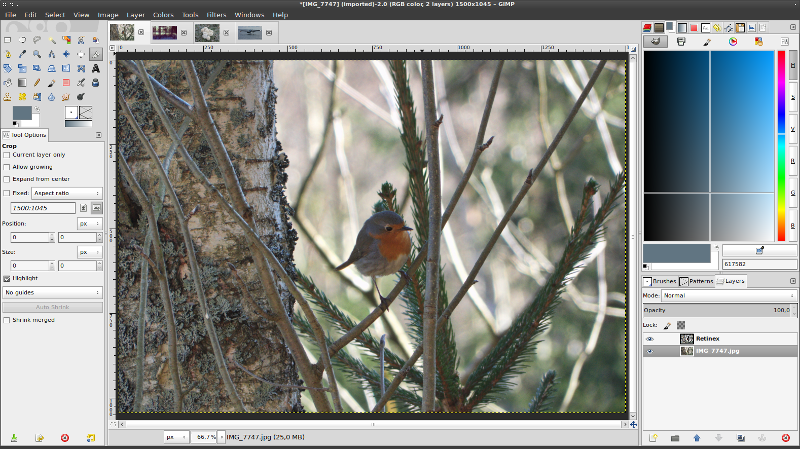Open the Size unit 'px' dropdown
Viewport: 800px width, 449px height.
coord(90,252)
